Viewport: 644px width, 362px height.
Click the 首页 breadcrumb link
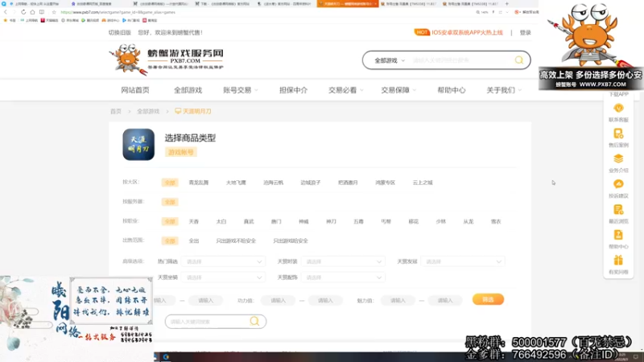point(116,111)
